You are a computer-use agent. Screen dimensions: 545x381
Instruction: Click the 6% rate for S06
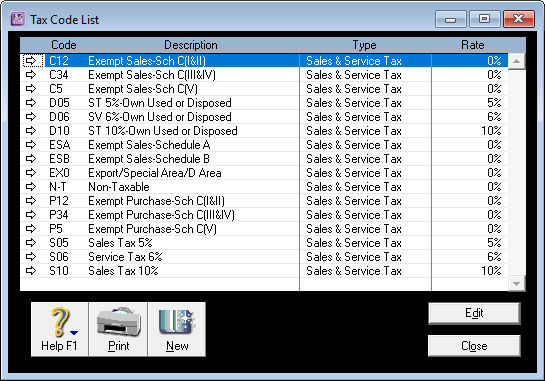coord(494,257)
